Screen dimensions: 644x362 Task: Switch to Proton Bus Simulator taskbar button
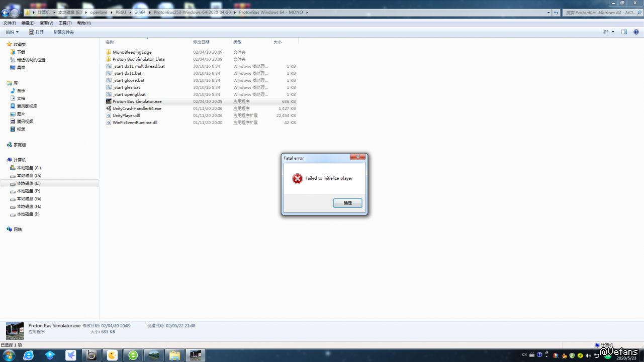[x=195, y=355]
